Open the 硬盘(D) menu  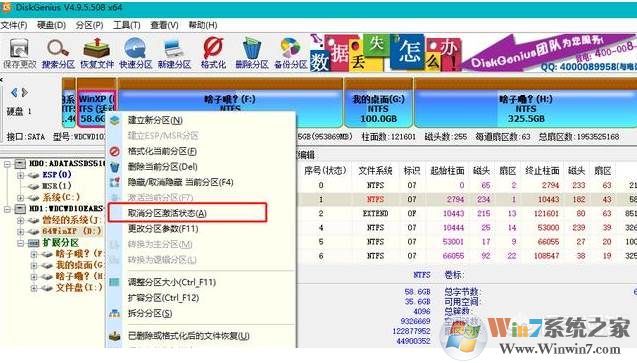[x=51, y=25]
